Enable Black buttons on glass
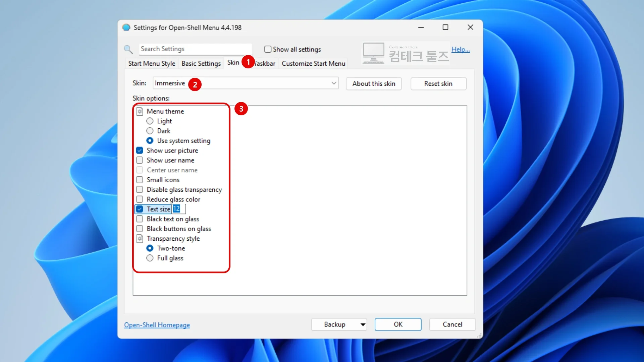Screen dimensions: 644x362 pyautogui.click(x=140, y=229)
